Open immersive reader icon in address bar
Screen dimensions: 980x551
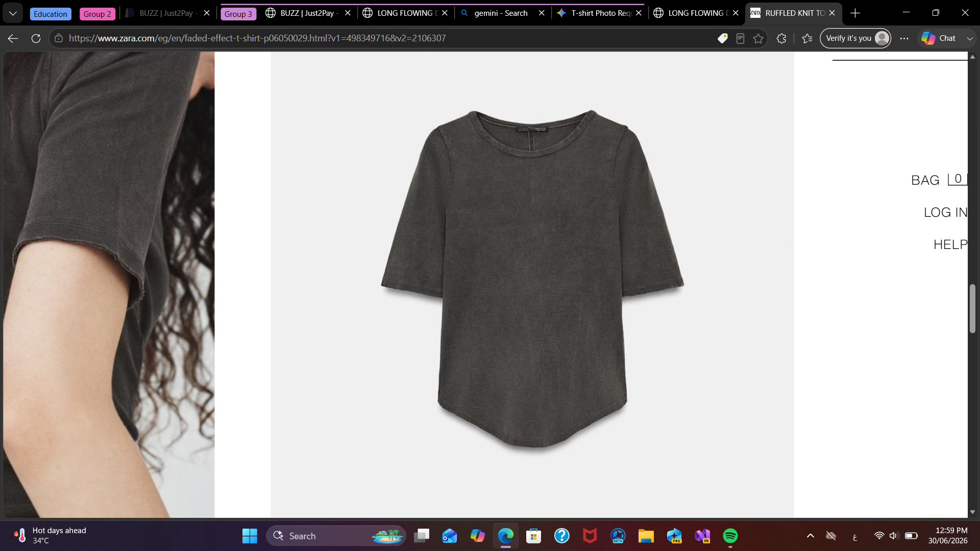(740, 38)
